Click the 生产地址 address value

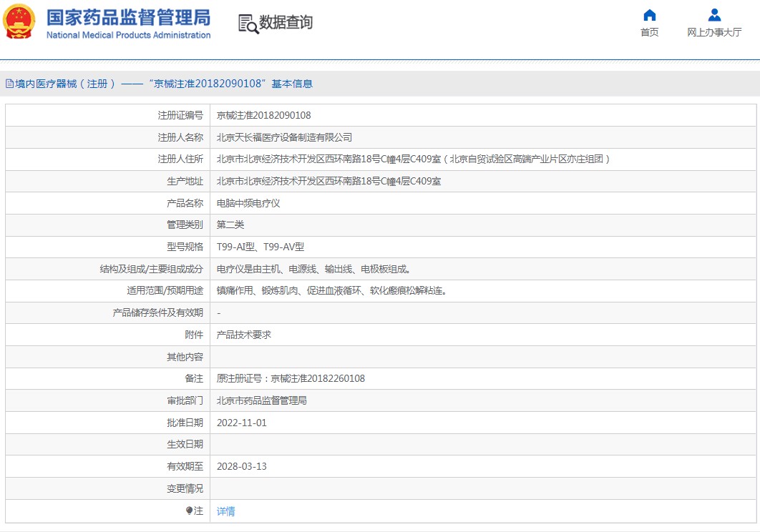pyautogui.click(x=328, y=181)
